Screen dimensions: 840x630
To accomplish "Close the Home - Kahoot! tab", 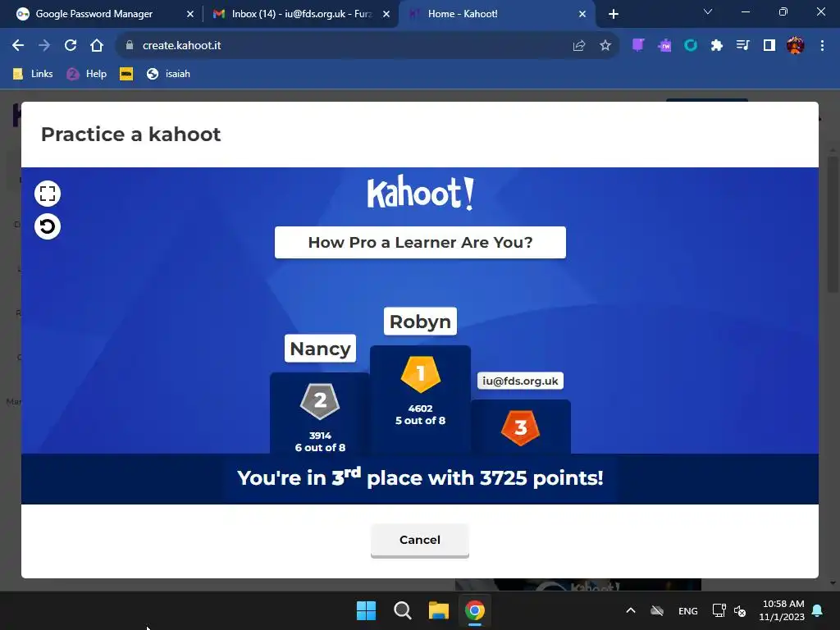I will 582,14.
